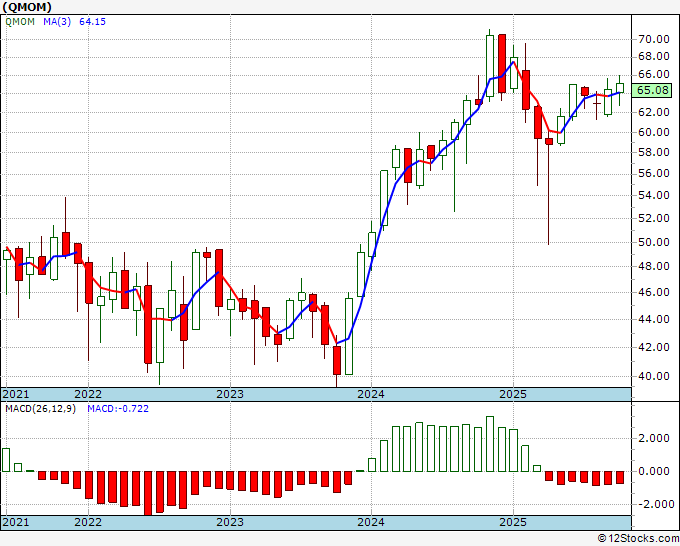This screenshot has width=680, height=546.
Task: Click the MA(3) legend label
Action: (x=57, y=22)
